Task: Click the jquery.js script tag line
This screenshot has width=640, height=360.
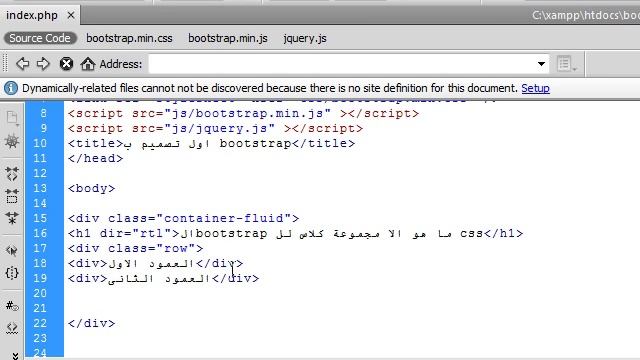Action: click(x=215, y=129)
